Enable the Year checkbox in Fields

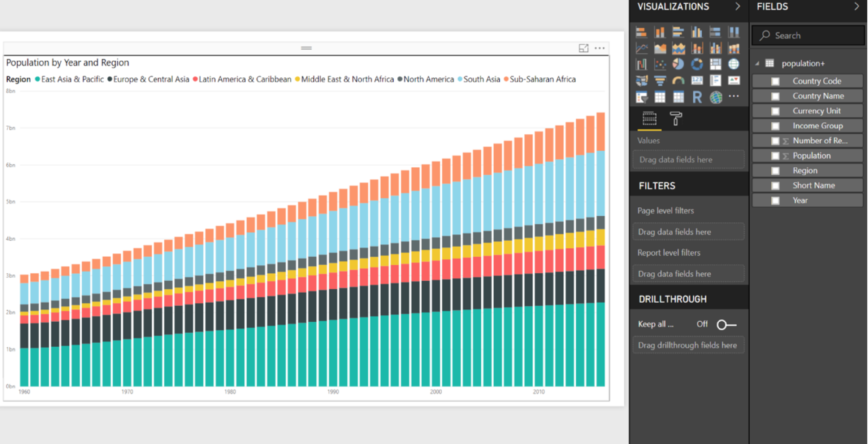click(771, 199)
